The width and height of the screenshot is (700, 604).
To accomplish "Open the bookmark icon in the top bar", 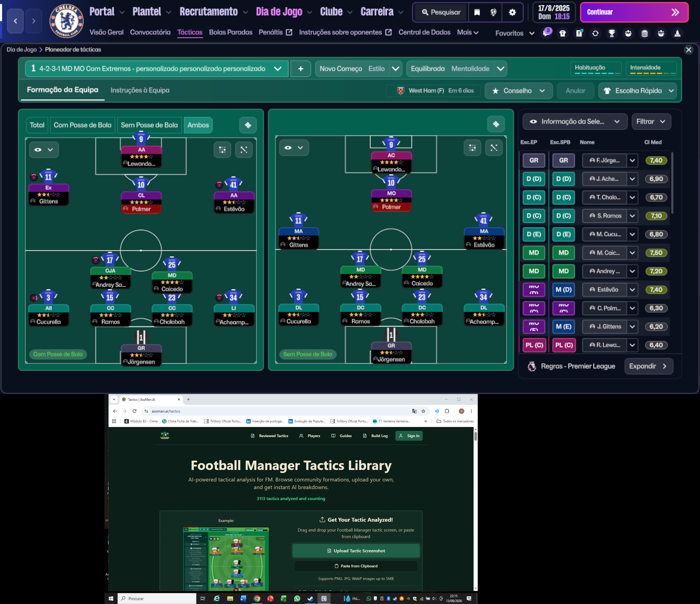I will click(x=477, y=13).
